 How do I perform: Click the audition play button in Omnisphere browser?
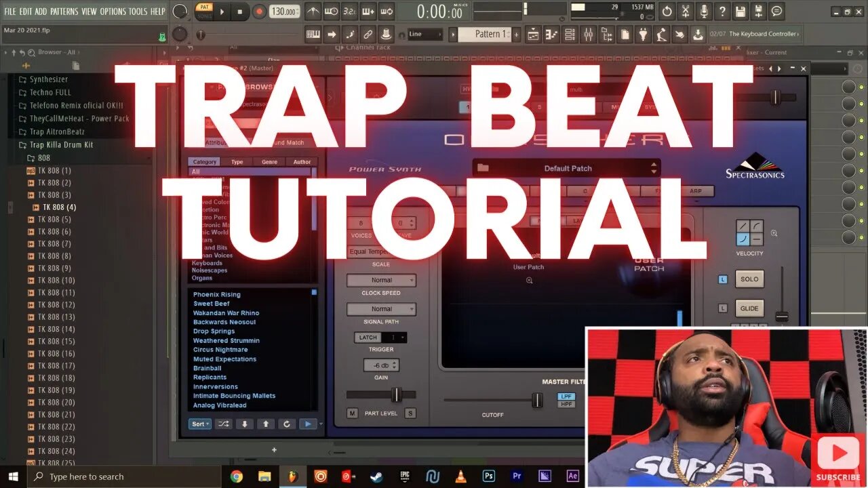[x=308, y=424]
